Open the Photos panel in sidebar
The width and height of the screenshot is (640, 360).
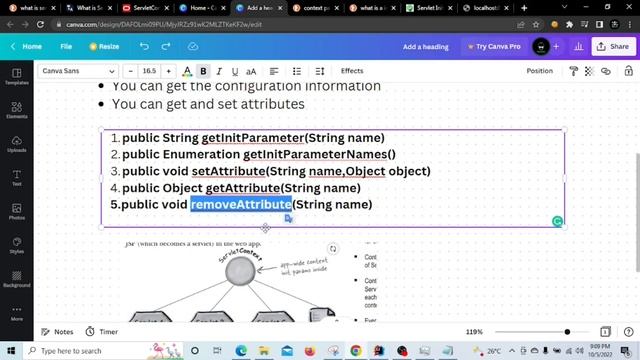[x=17, y=212]
